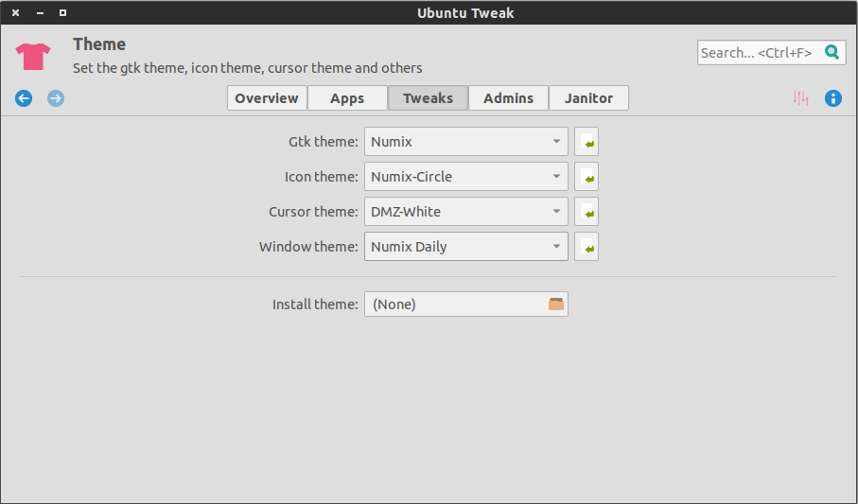Viewport: 858px width, 504px height.
Task: Open the Apps tab
Action: [x=347, y=98]
